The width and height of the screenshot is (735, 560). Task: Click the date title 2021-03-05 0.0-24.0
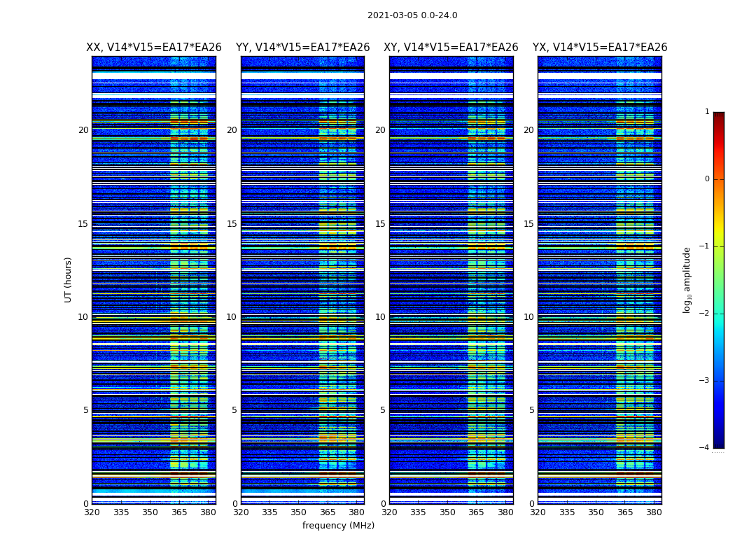(x=412, y=15)
